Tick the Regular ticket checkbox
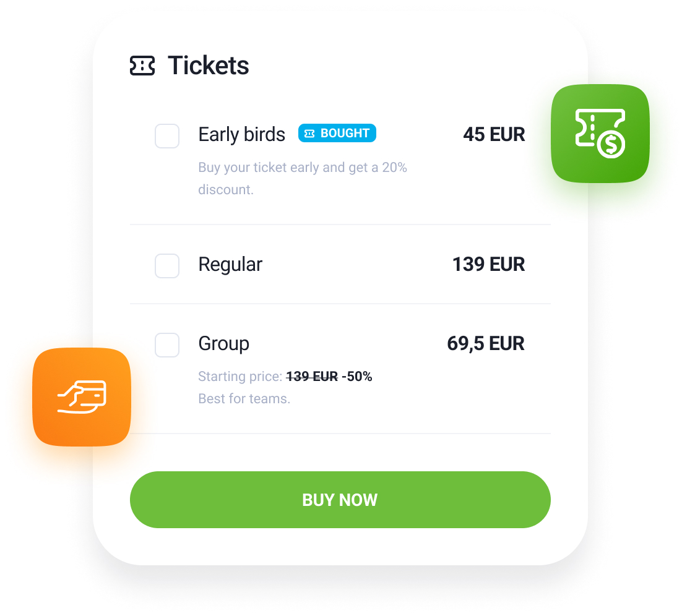The width and height of the screenshot is (682, 616). pos(167,266)
